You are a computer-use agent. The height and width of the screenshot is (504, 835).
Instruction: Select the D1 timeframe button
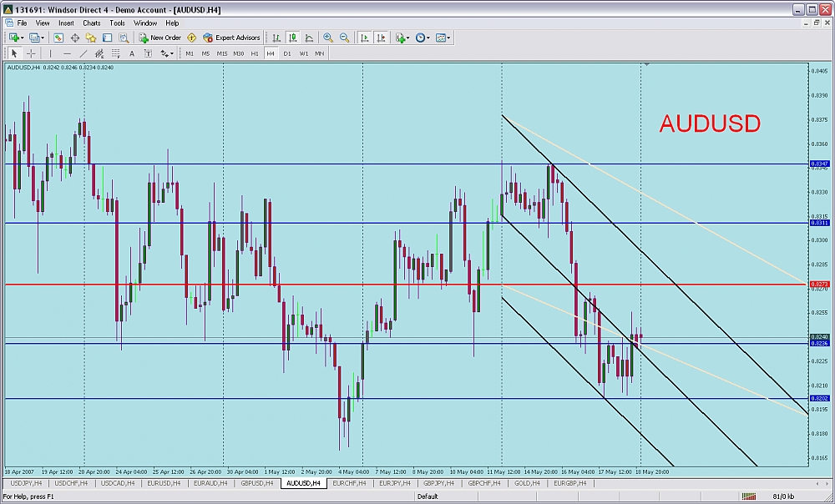[287, 53]
